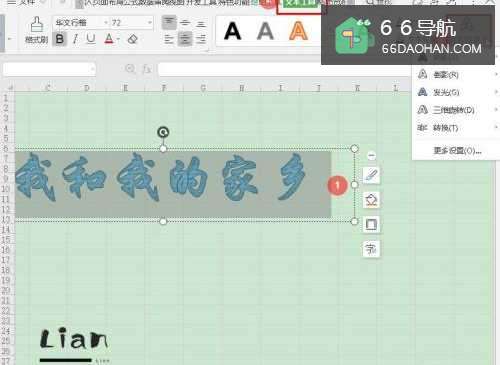Open the Name Box dropdown arrow
Screen dimensions: 500x365
[x=92, y=69]
